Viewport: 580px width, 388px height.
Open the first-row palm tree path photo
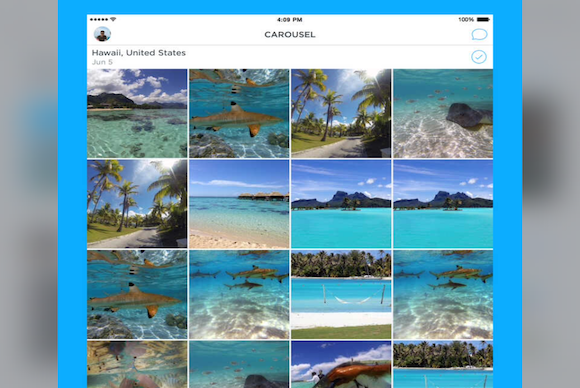point(341,113)
